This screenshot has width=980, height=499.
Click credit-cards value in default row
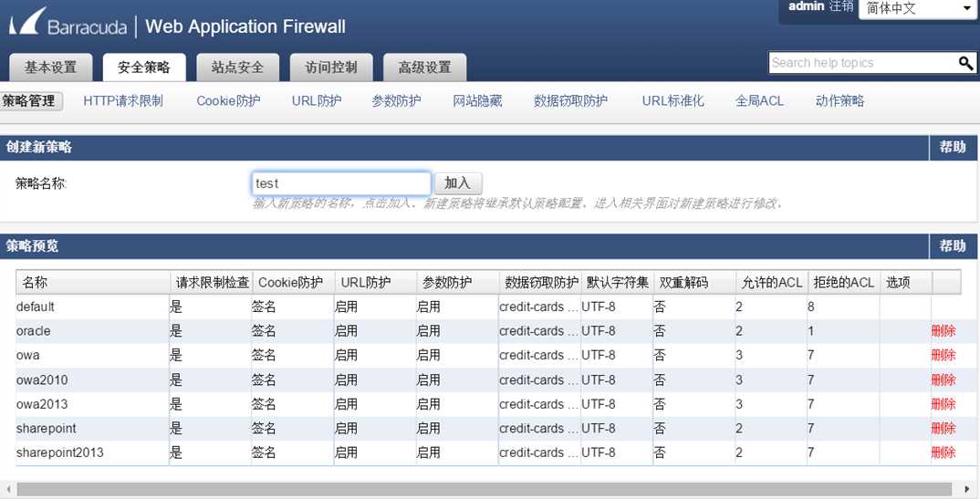click(538, 307)
